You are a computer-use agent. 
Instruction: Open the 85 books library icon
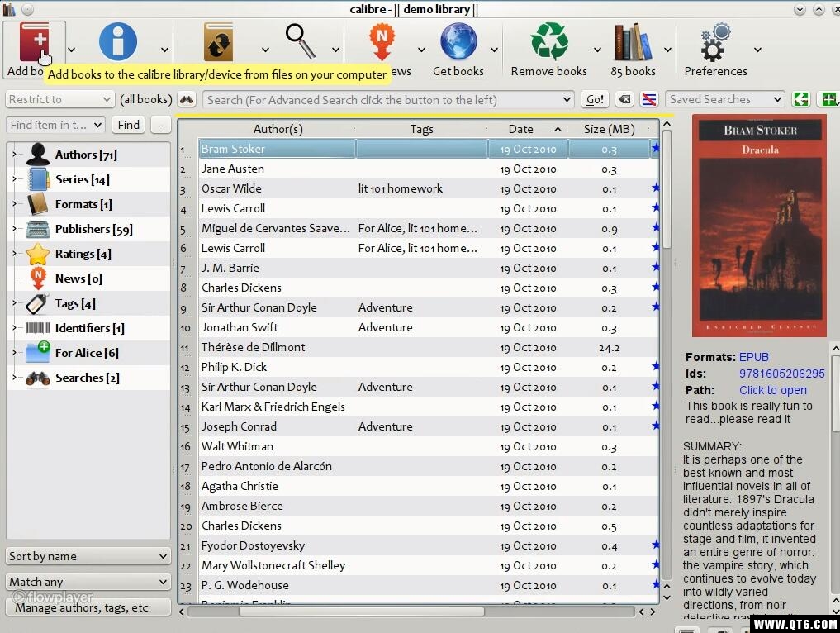coord(633,42)
